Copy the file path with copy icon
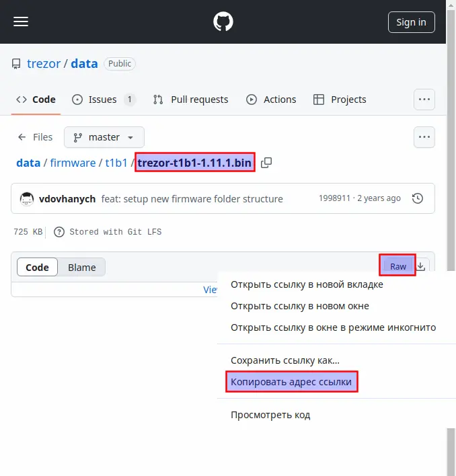 click(x=266, y=163)
